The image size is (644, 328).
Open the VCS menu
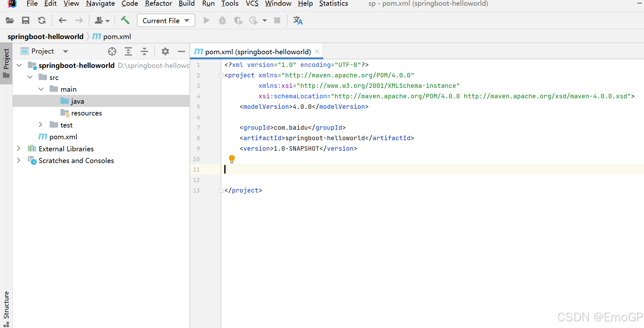tap(252, 3)
